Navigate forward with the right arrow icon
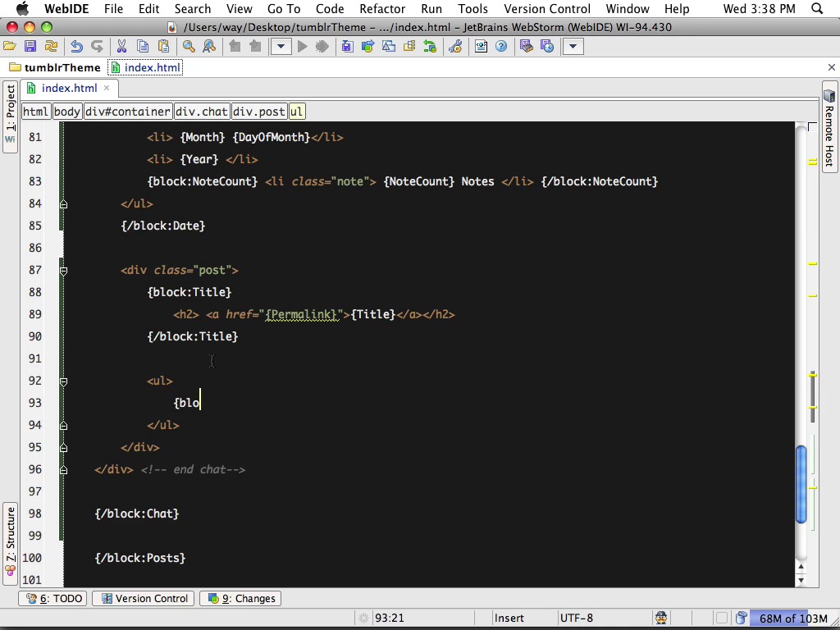 click(x=255, y=47)
